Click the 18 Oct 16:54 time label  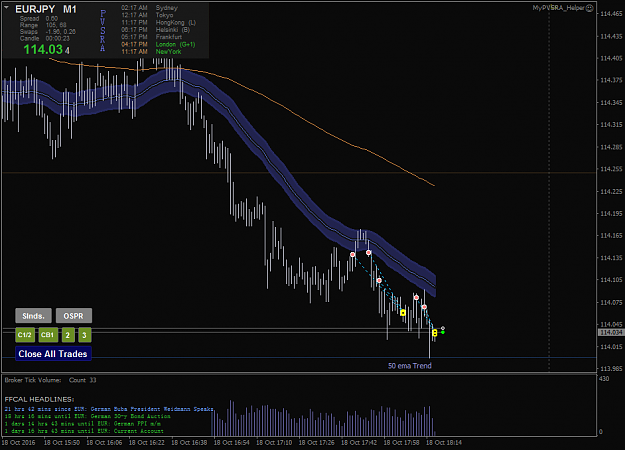coord(232,442)
